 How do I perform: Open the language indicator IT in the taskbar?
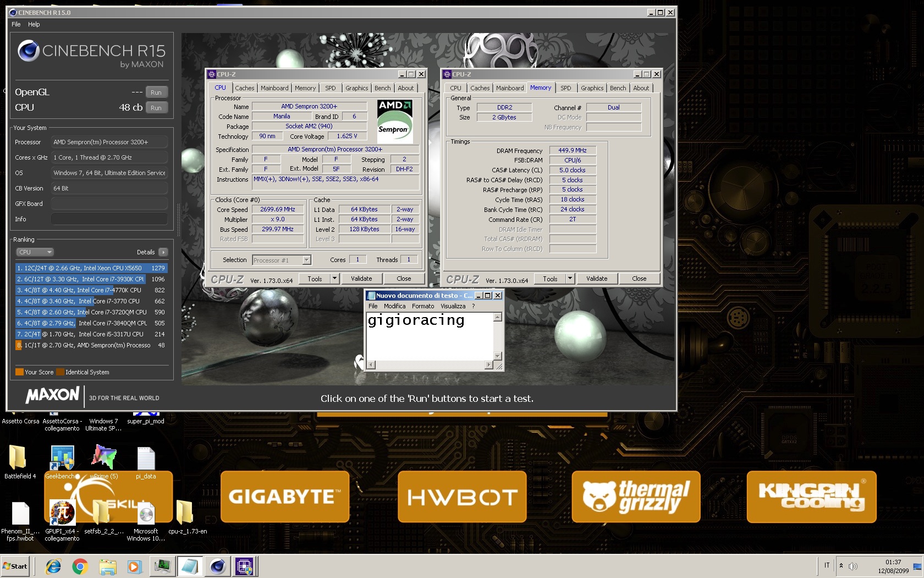click(827, 565)
